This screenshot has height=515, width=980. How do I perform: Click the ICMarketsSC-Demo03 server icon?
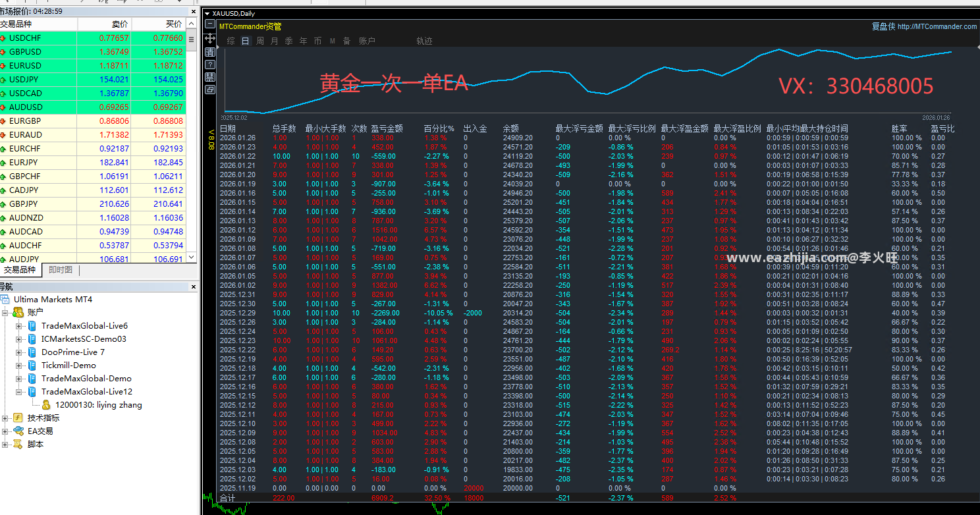coord(32,339)
